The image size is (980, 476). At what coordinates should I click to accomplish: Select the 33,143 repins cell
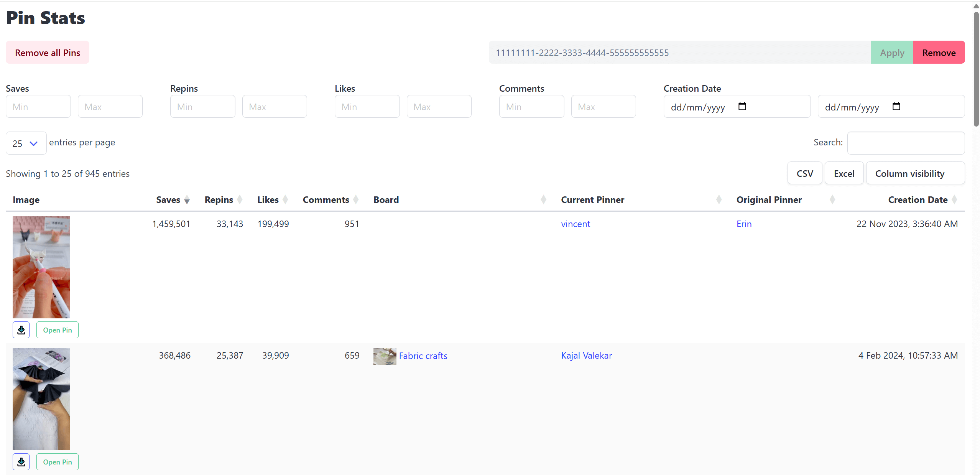(230, 224)
